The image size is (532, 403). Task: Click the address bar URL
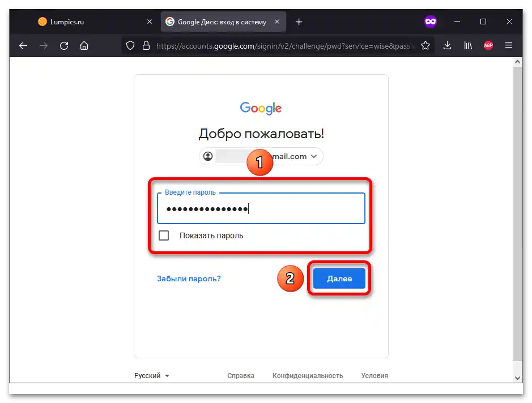click(x=284, y=46)
